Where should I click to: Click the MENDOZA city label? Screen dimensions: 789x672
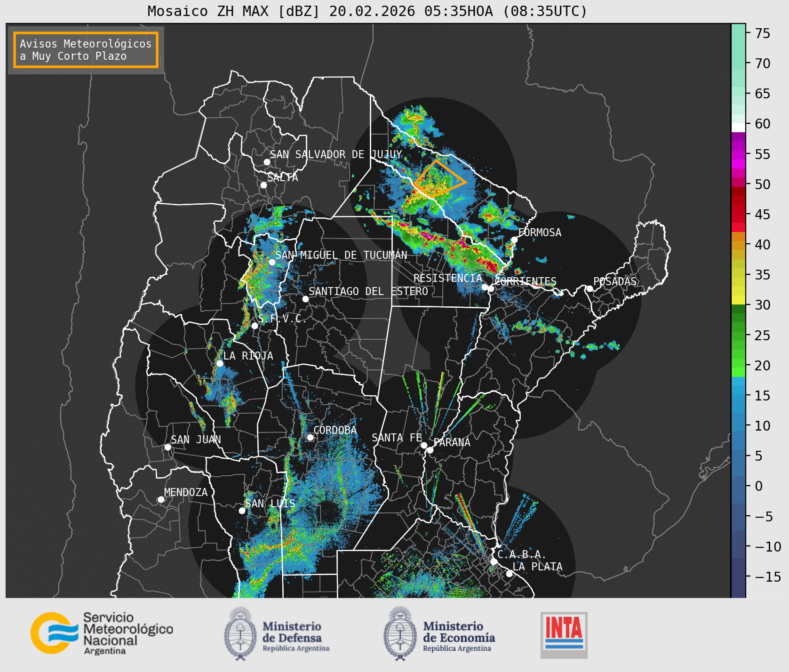point(186,492)
